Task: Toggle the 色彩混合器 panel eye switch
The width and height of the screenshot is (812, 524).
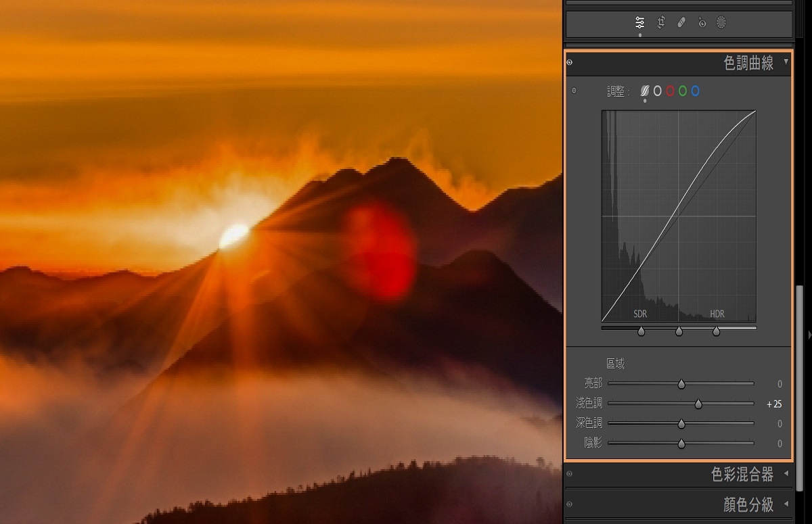Action: point(570,475)
